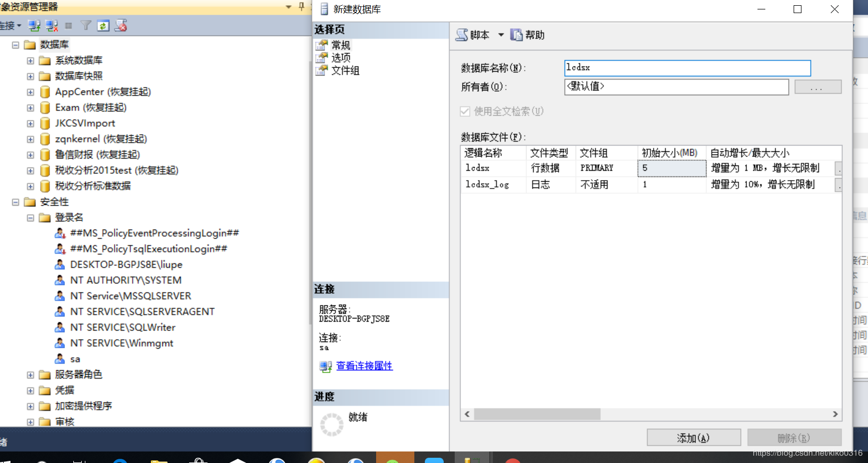Select the sa login
This screenshot has width=868, height=463.
point(75,359)
